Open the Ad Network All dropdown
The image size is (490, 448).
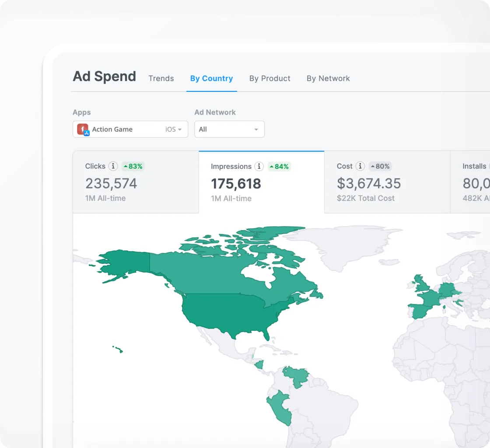[x=229, y=129]
